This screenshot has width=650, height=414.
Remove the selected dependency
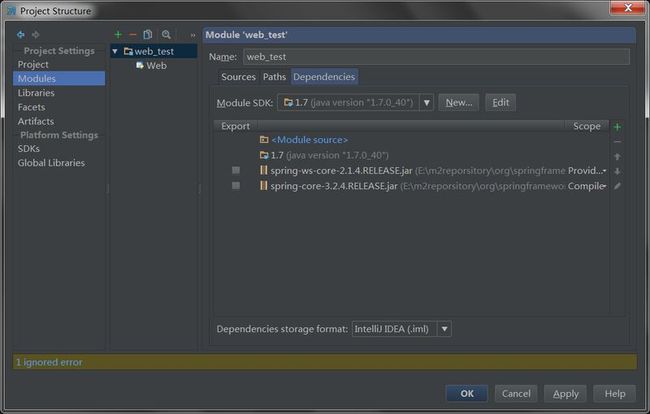pyautogui.click(x=617, y=142)
